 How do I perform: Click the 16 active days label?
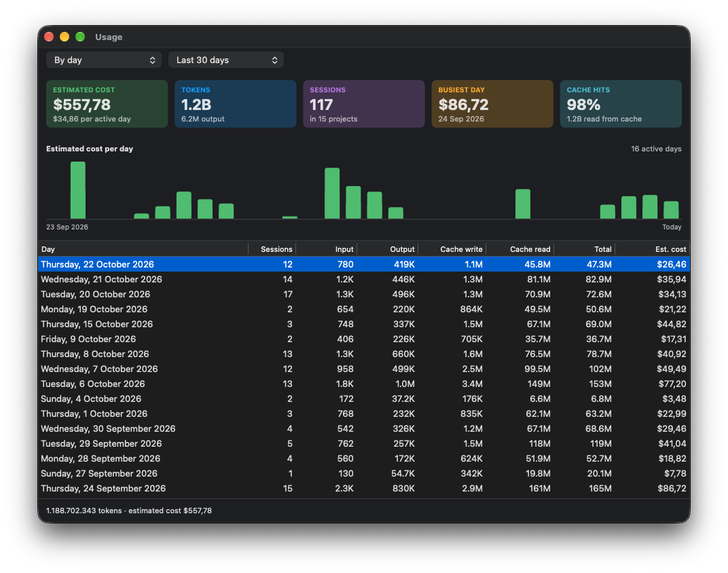tap(656, 149)
